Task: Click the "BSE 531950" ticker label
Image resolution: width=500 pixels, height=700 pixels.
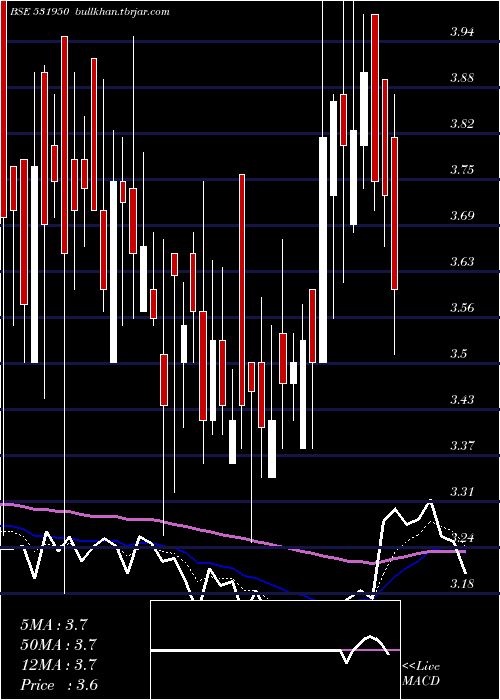Action: point(39,12)
